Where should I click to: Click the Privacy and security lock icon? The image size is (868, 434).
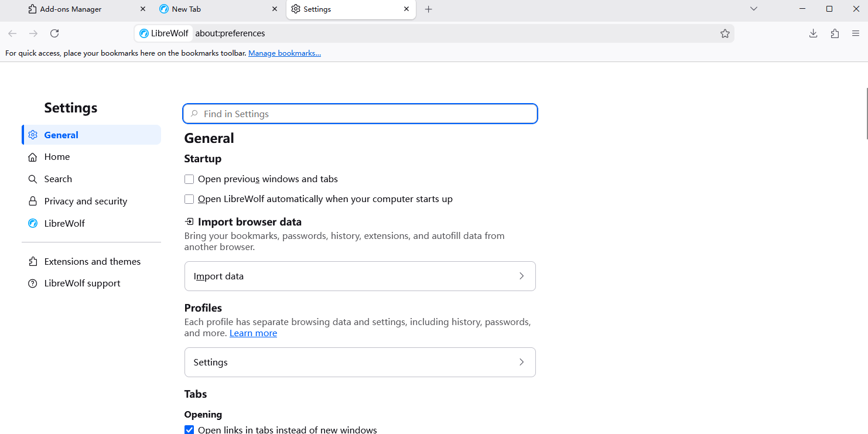click(33, 201)
